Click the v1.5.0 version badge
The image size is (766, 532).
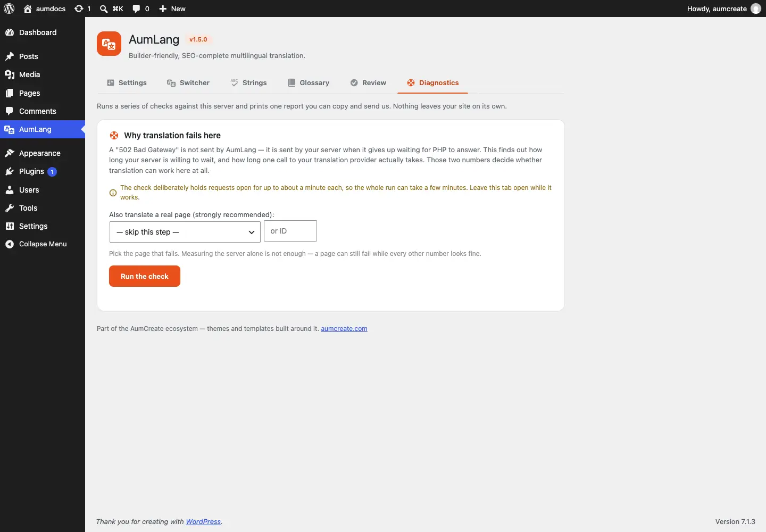click(198, 39)
